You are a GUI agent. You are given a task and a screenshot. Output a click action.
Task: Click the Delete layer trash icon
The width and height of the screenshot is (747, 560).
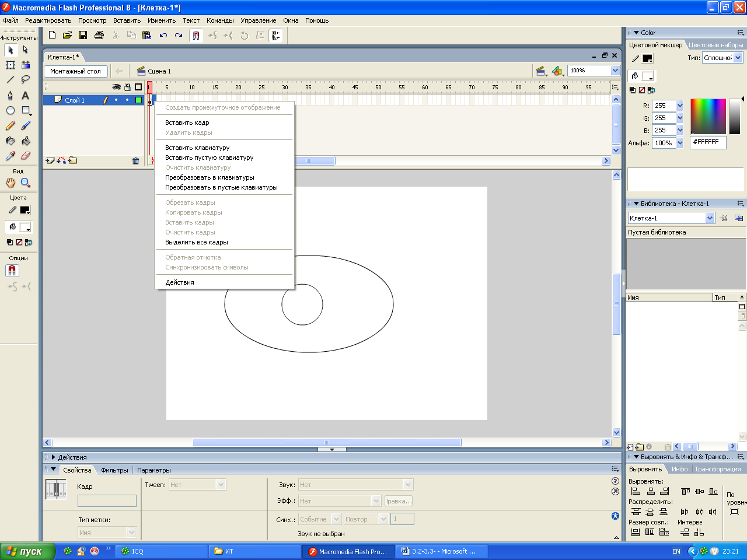tap(135, 160)
